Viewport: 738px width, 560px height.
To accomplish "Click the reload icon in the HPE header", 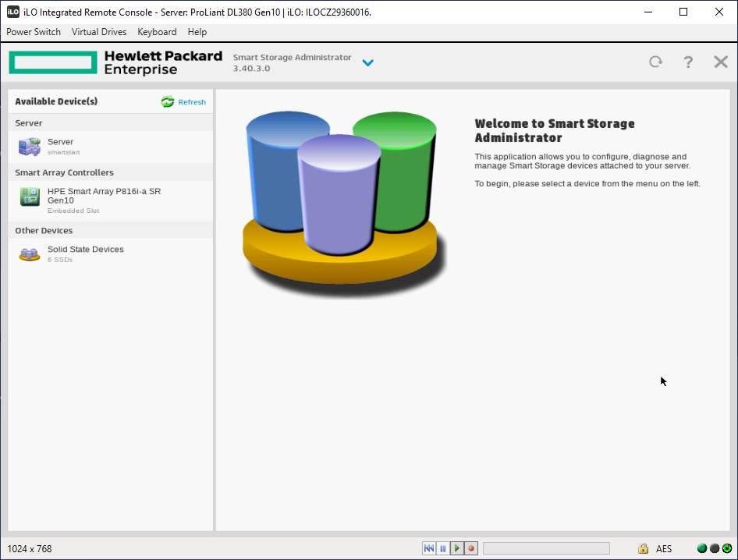I will [655, 62].
